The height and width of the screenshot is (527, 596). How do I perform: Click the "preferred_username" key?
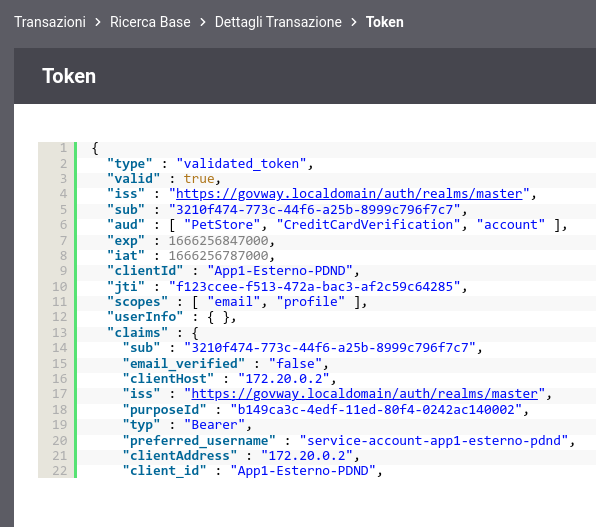pyautogui.click(x=199, y=441)
